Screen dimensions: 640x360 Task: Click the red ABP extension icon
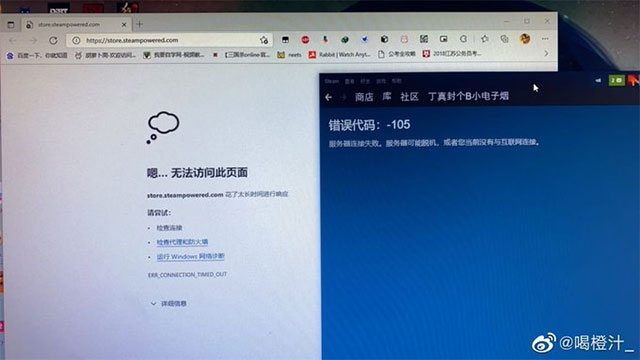(305, 40)
